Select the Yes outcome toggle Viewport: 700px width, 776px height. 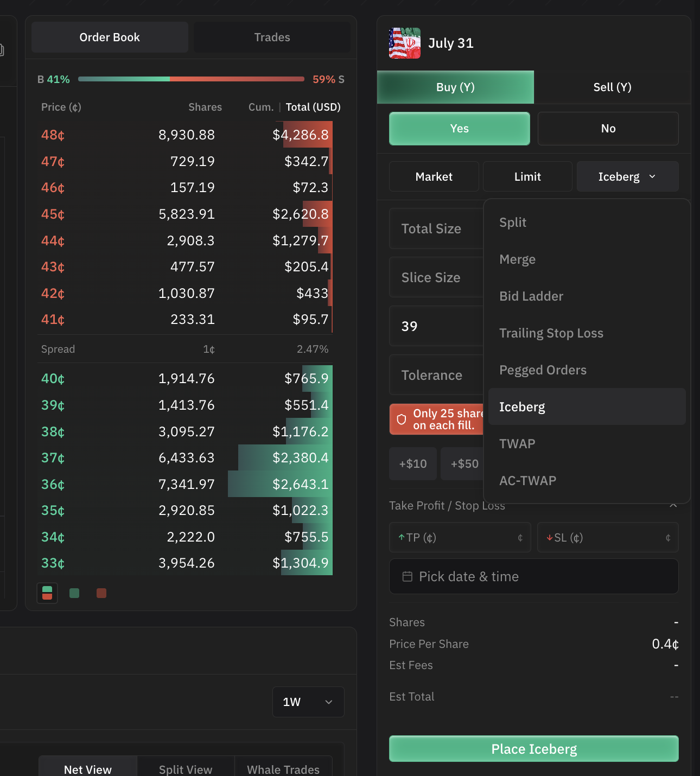point(460,129)
